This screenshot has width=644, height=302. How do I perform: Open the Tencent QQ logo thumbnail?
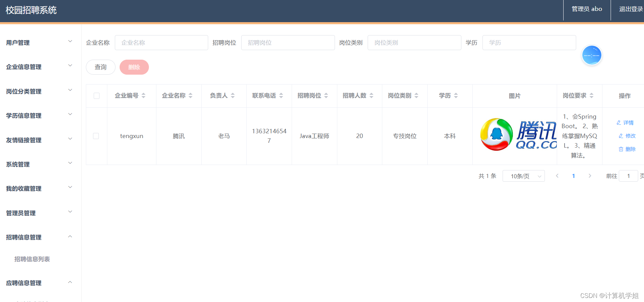(x=518, y=135)
